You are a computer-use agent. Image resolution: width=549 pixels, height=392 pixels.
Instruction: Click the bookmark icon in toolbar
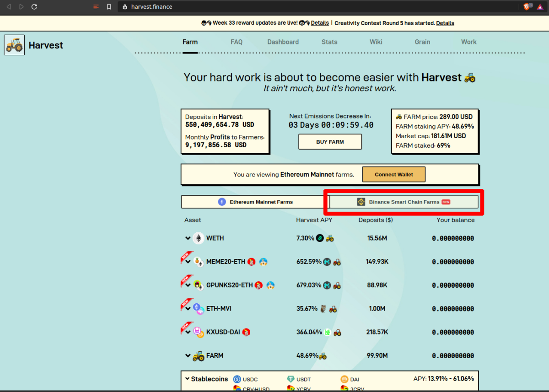coord(109,7)
